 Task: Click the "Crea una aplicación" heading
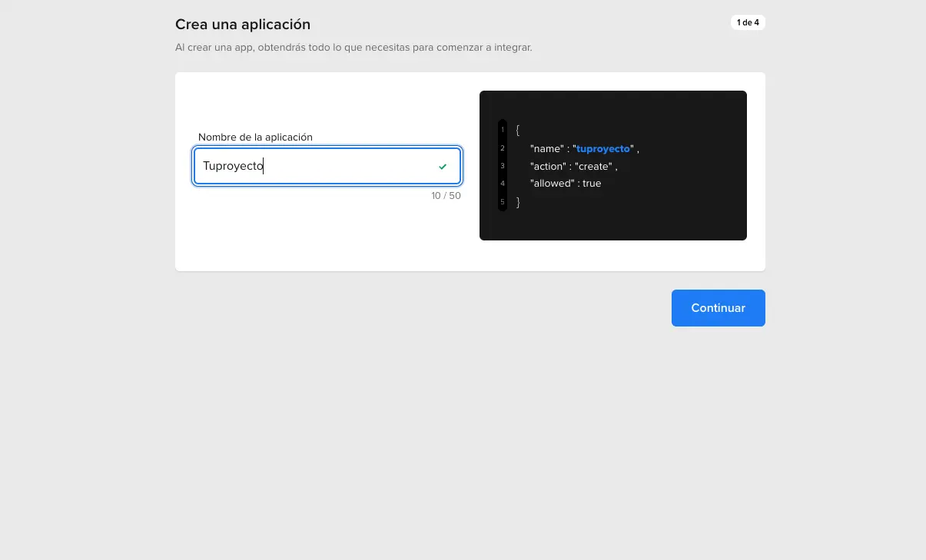pyautogui.click(x=243, y=25)
